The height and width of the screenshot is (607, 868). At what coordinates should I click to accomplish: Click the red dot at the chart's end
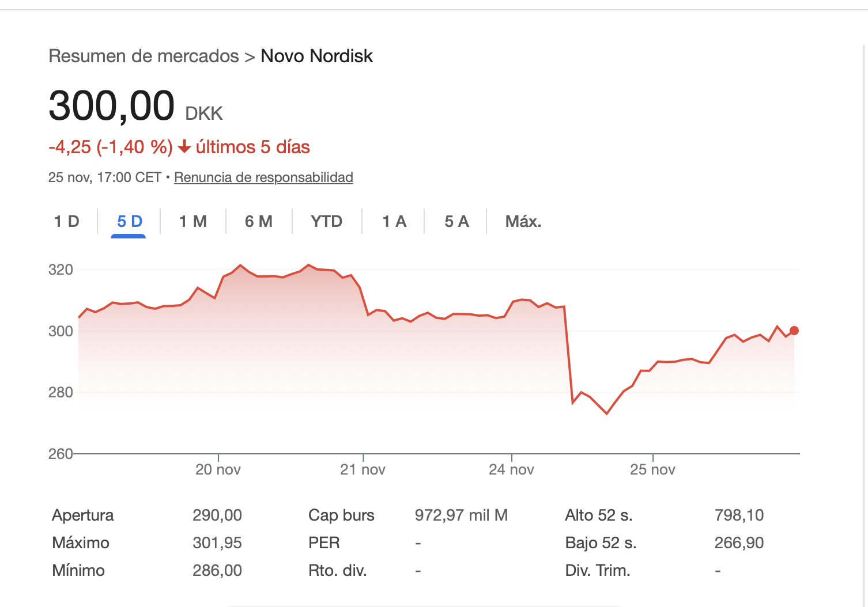pos(794,331)
